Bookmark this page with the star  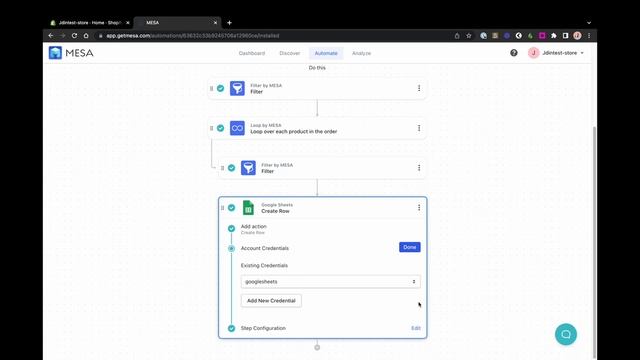pyautogui.click(x=469, y=36)
